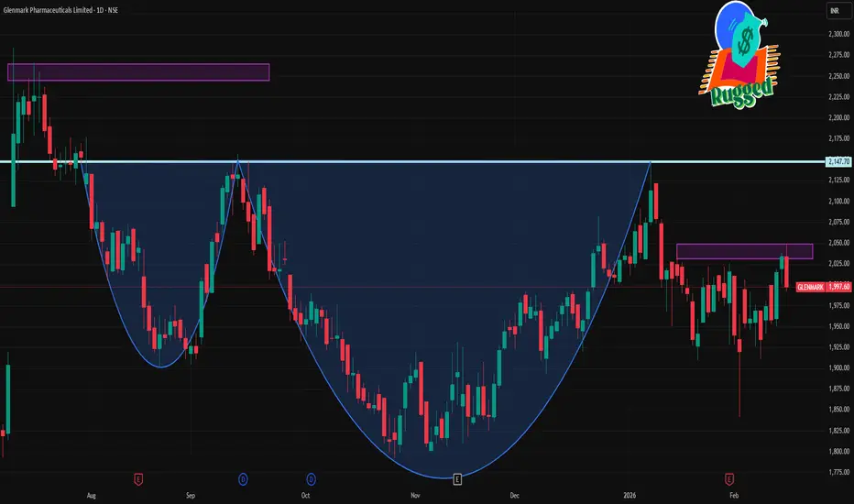Click the 2026 label on time axis
The width and height of the screenshot is (854, 504).
tap(630, 495)
